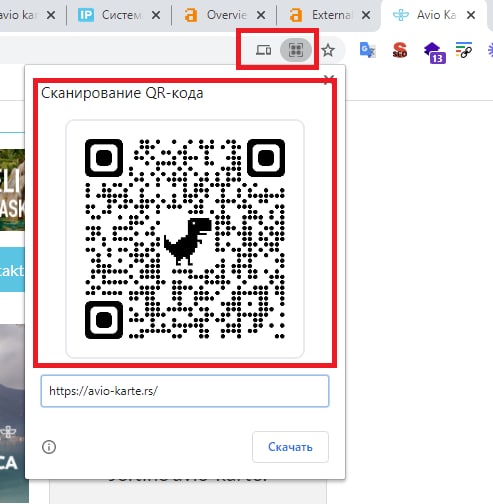This screenshot has width=493, height=504.
Task: Close the leftmost avio kar tab
Action: click(51, 15)
